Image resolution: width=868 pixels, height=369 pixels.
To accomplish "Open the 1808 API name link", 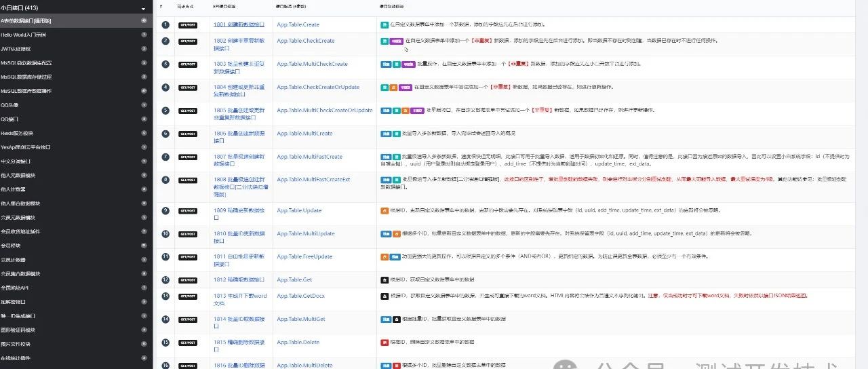I will click(x=239, y=187).
